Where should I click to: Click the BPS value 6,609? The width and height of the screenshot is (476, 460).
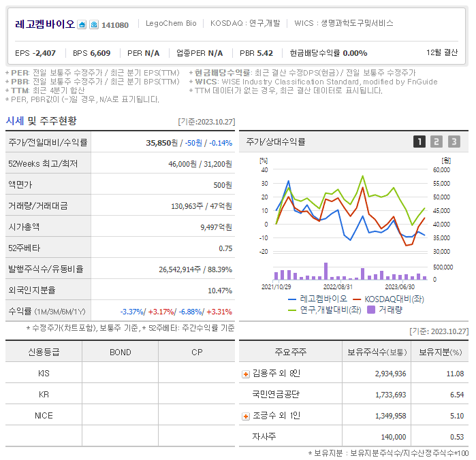click(x=100, y=53)
